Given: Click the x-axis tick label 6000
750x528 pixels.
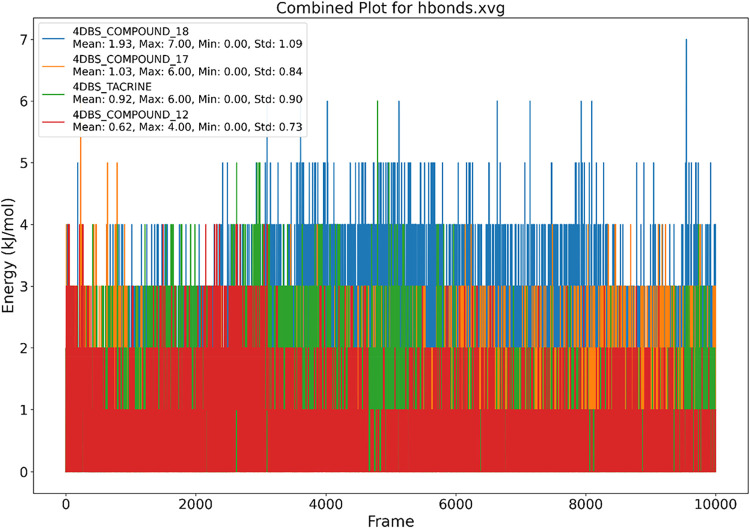Looking at the screenshot, I should pos(455,505).
